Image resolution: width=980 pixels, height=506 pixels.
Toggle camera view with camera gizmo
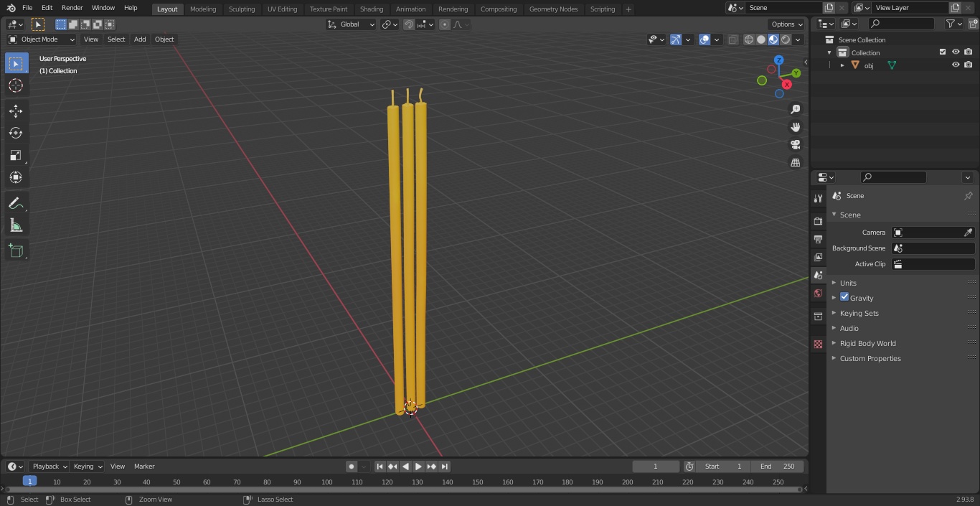(795, 145)
